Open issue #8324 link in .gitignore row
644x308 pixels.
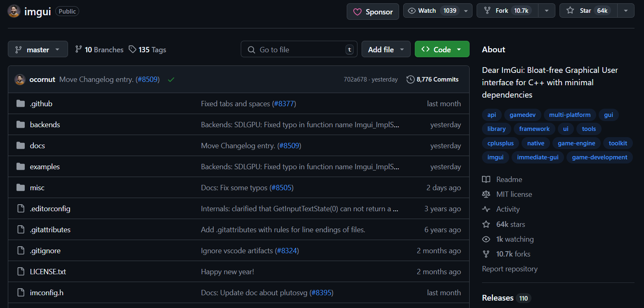tap(287, 250)
